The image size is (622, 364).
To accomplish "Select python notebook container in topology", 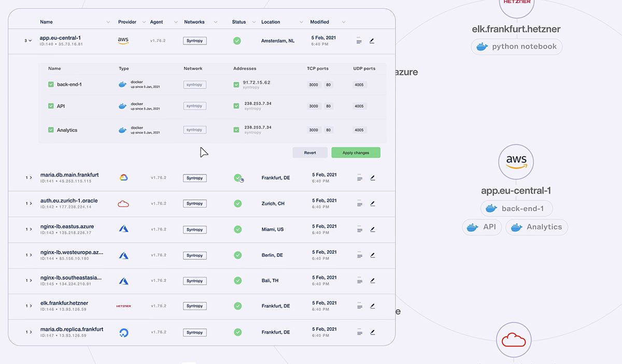I will pos(517,47).
